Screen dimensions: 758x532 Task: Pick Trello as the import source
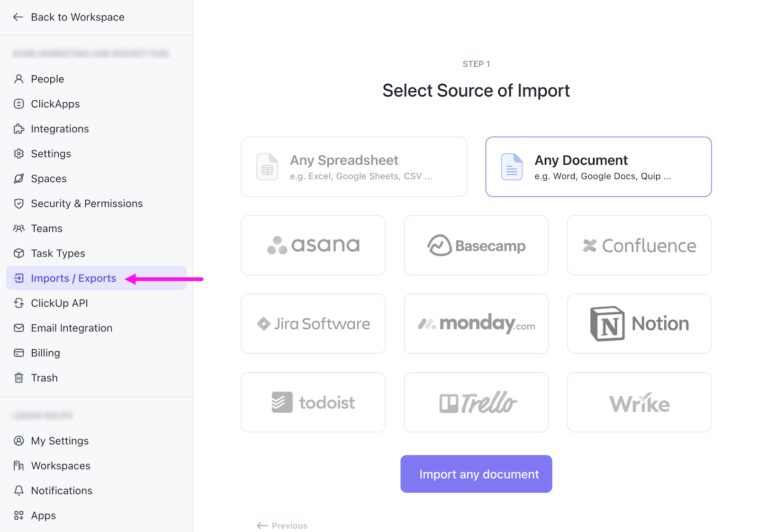(x=476, y=402)
